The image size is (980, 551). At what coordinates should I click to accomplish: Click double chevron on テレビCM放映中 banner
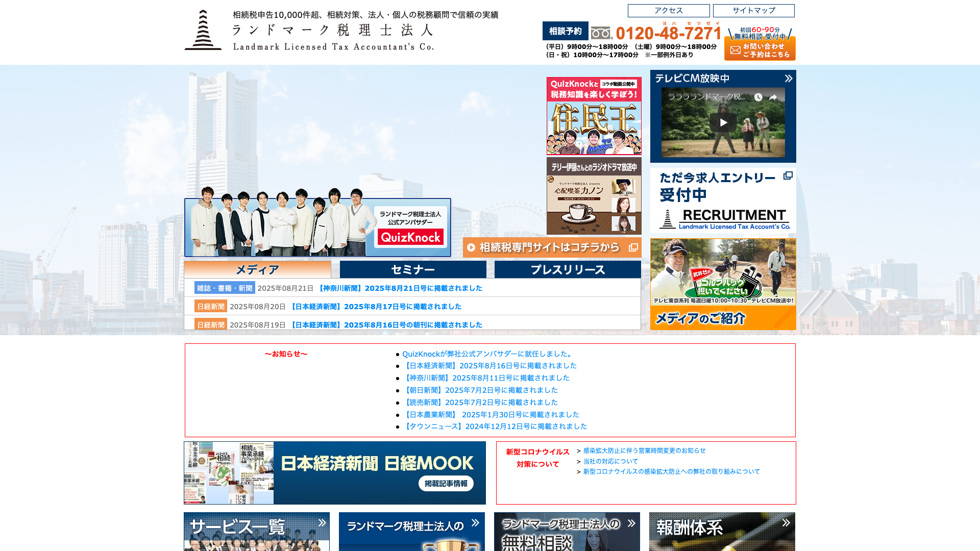click(788, 79)
